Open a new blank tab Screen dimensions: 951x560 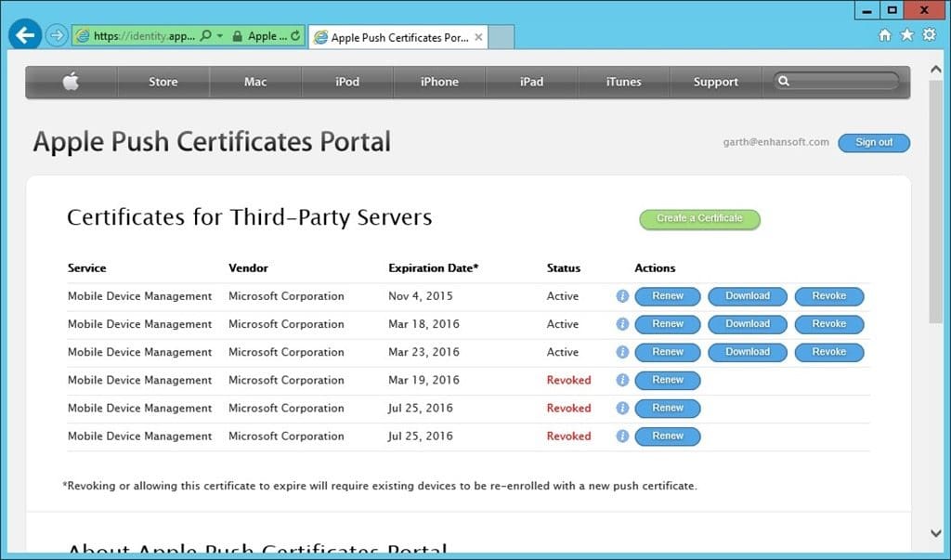tap(501, 37)
